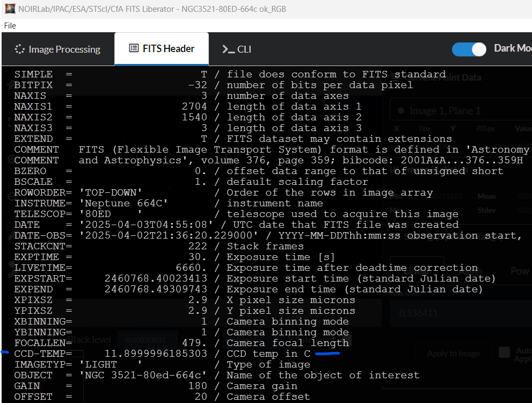Click the XPIXSZ X pixel size line

[185, 300]
